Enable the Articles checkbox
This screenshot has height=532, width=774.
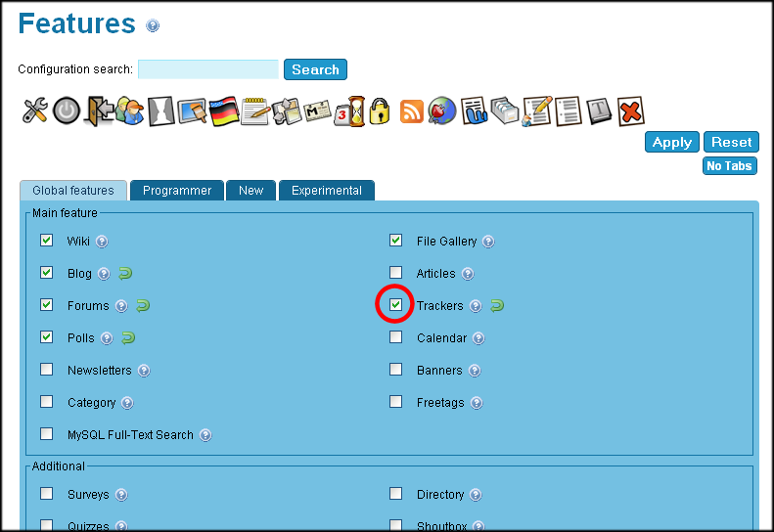(396, 273)
